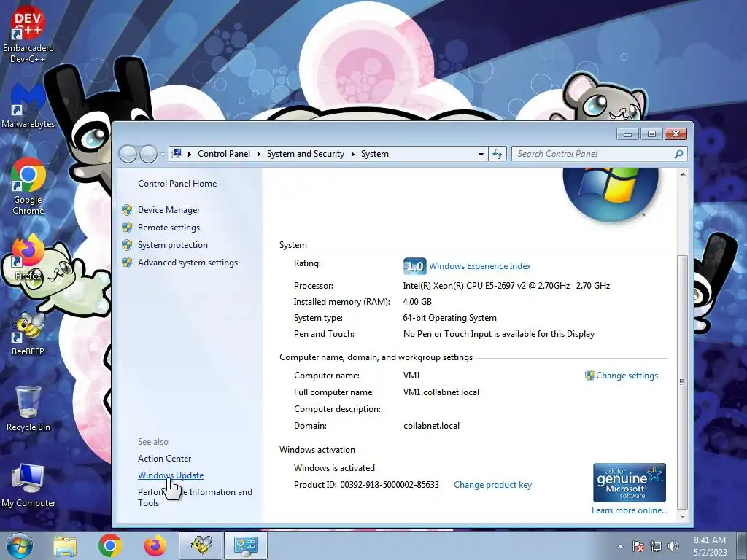The height and width of the screenshot is (560, 747).
Task: Open Remote settings
Action: point(169,227)
